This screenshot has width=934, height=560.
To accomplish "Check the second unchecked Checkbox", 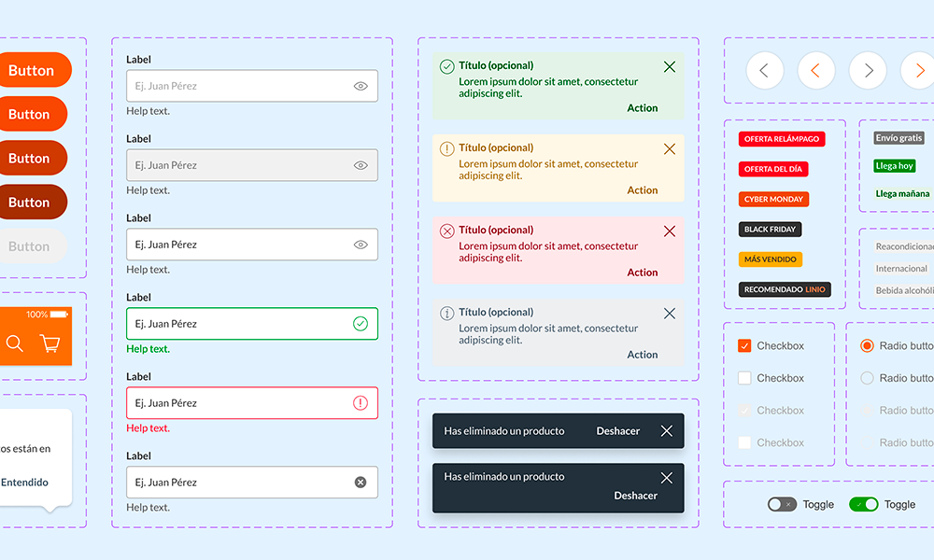I will (743, 377).
